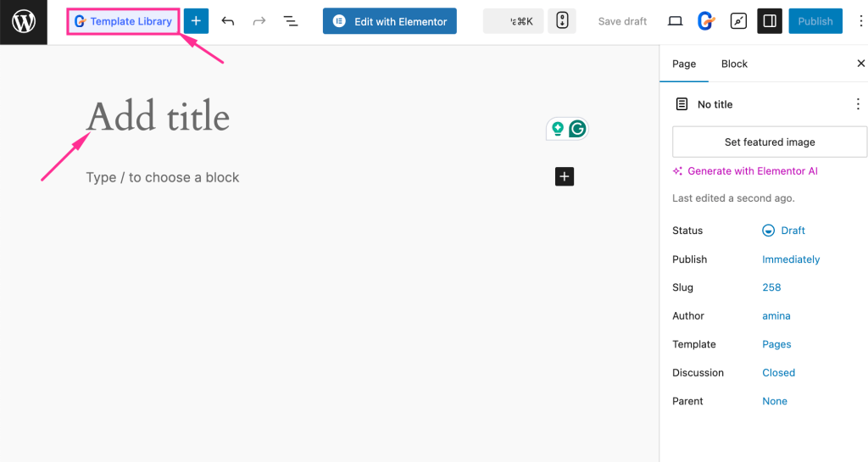Change the Draft status
This screenshot has width=868, height=462.
point(784,231)
